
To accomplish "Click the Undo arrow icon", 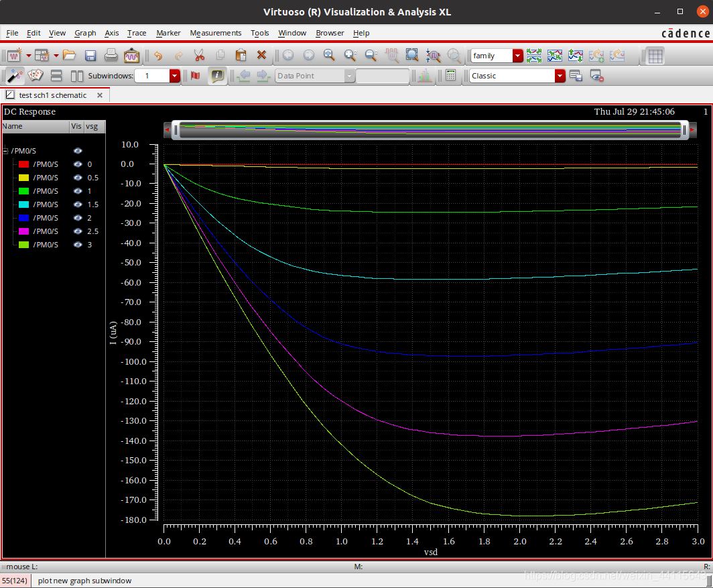I will pyautogui.click(x=157, y=56).
